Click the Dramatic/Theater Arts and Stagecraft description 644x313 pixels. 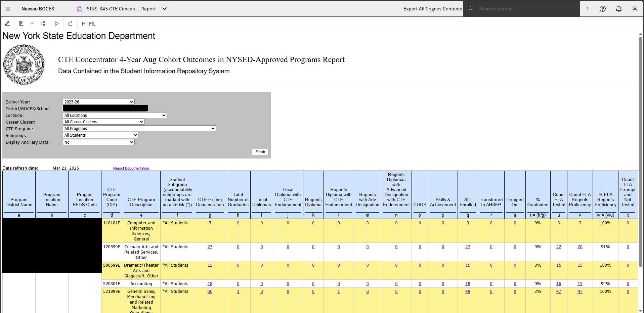pyautogui.click(x=141, y=270)
